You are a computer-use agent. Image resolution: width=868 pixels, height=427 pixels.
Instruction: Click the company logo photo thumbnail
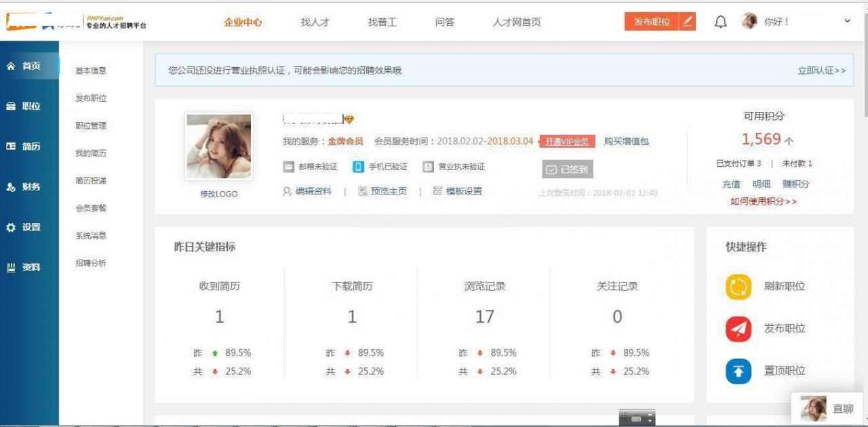tap(218, 146)
